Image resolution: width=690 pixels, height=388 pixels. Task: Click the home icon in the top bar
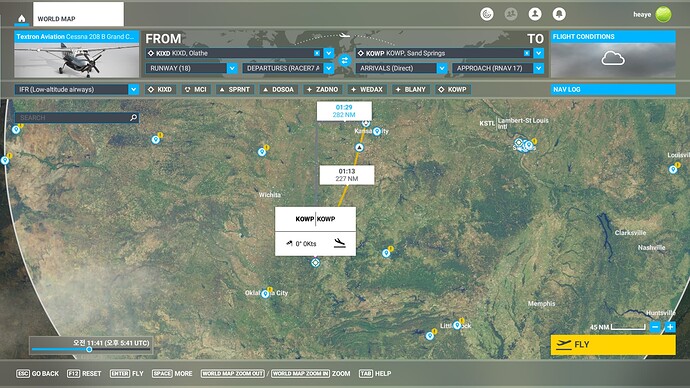(x=22, y=18)
